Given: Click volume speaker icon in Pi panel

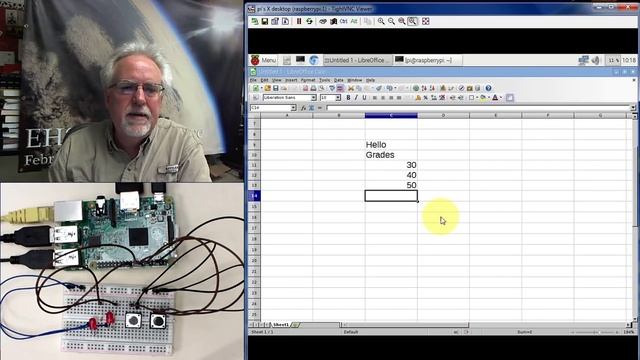Looking at the screenshot, I should 596,60.
